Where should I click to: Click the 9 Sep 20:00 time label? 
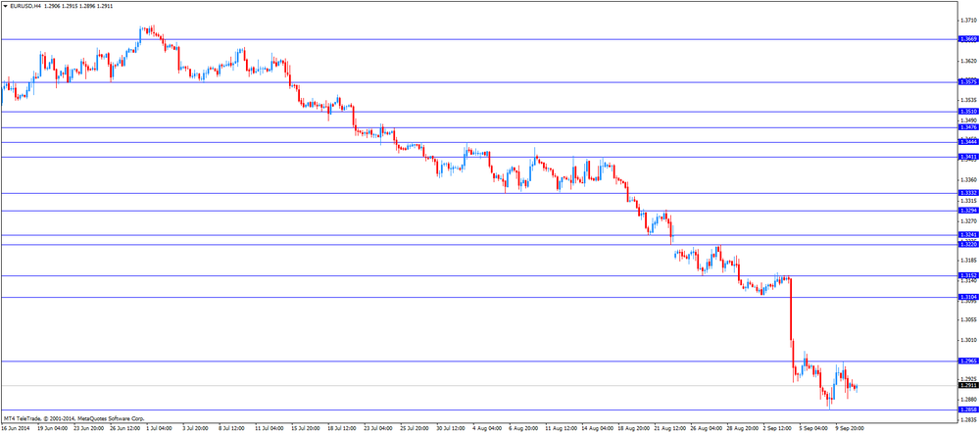click(849, 429)
